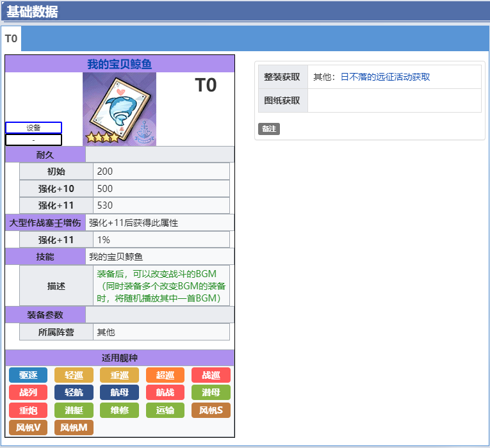Click the 适用舰种 header
This screenshot has width=490, height=448.
(119, 358)
